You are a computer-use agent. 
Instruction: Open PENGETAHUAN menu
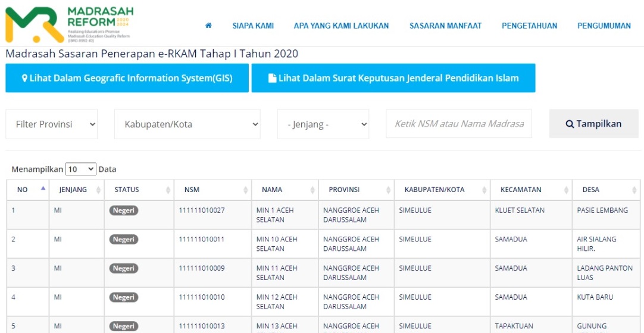click(x=529, y=26)
